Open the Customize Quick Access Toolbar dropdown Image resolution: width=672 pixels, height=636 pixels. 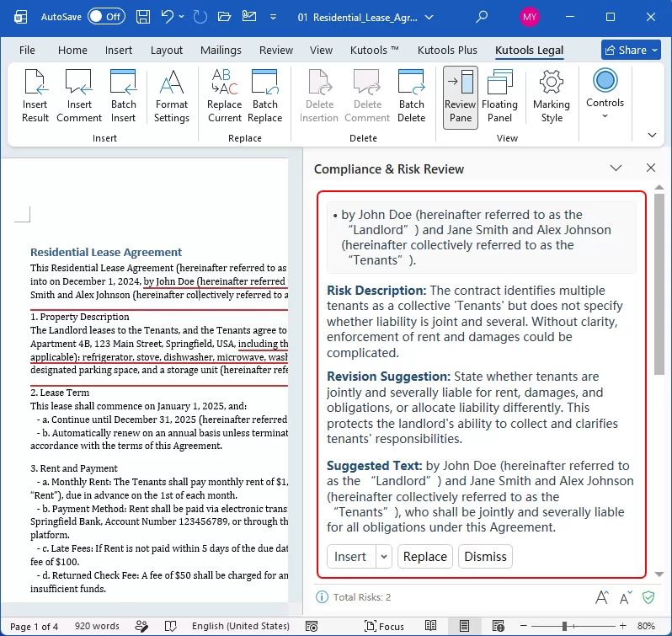(273, 17)
